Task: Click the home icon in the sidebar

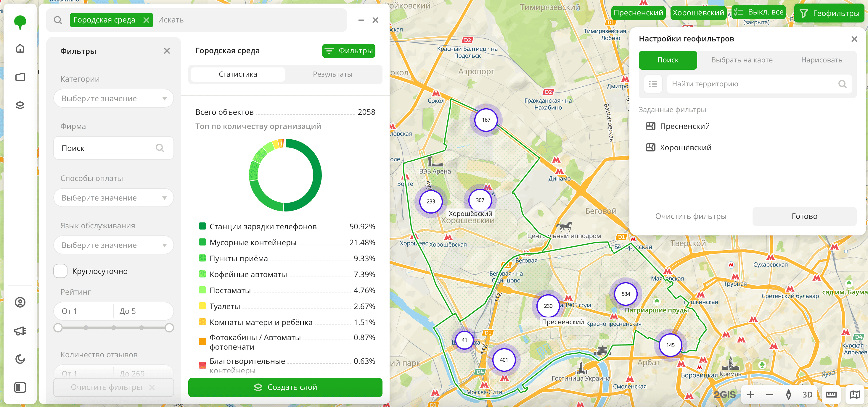Action: 20,49
